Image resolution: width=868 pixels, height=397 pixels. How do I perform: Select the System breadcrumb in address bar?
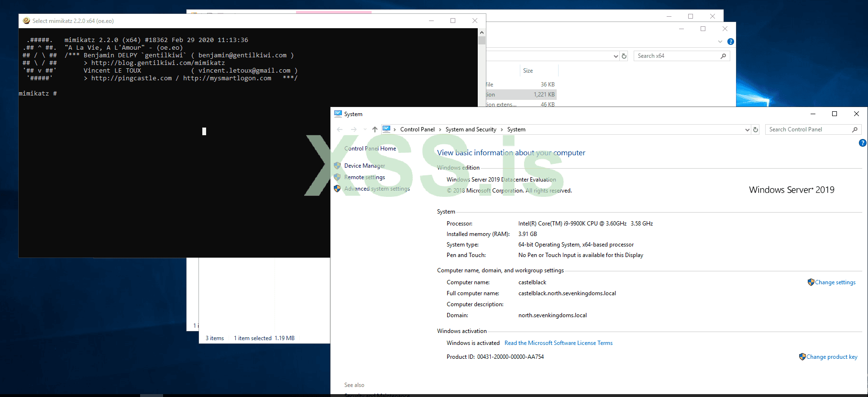[516, 129]
